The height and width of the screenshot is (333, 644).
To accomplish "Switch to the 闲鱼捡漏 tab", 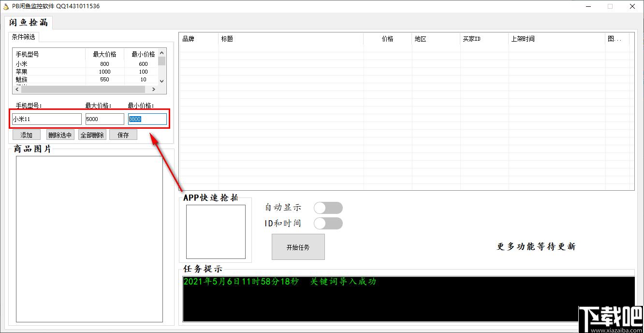I will pos(29,23).
